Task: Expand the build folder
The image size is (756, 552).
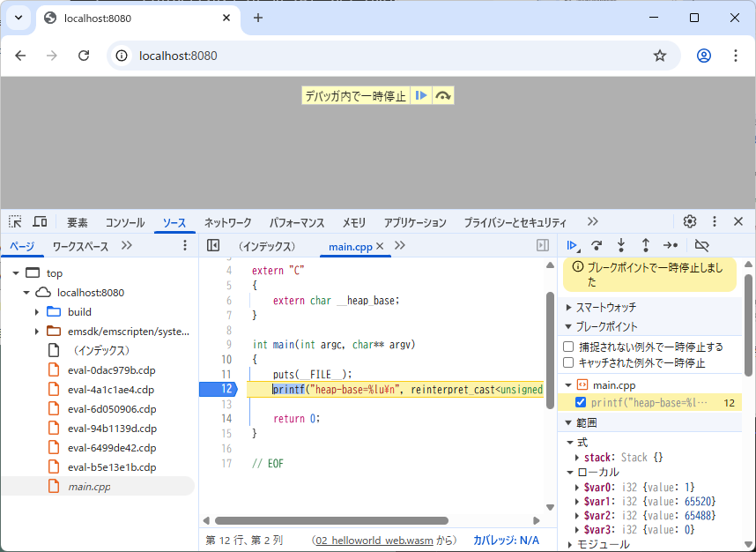Action: 37,312
